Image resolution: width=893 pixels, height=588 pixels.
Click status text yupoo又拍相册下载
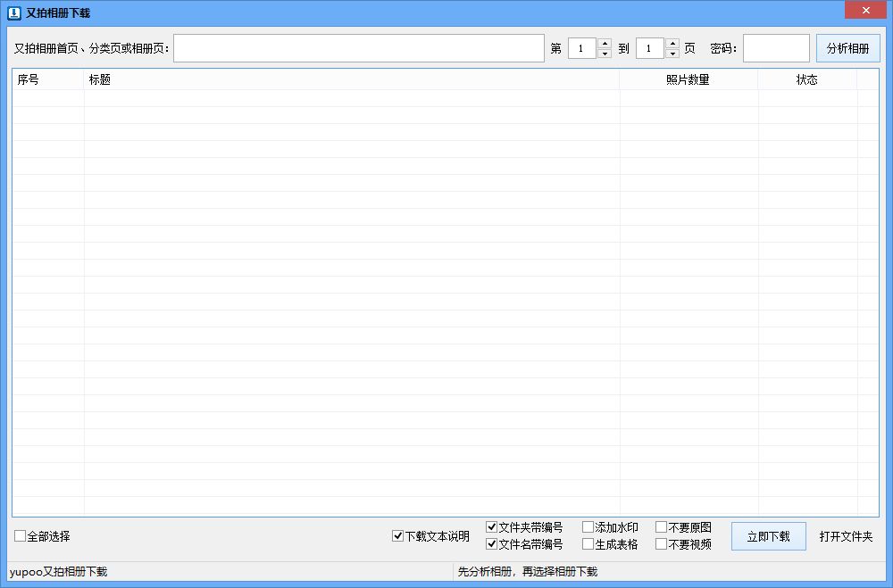tap(58, 571)
